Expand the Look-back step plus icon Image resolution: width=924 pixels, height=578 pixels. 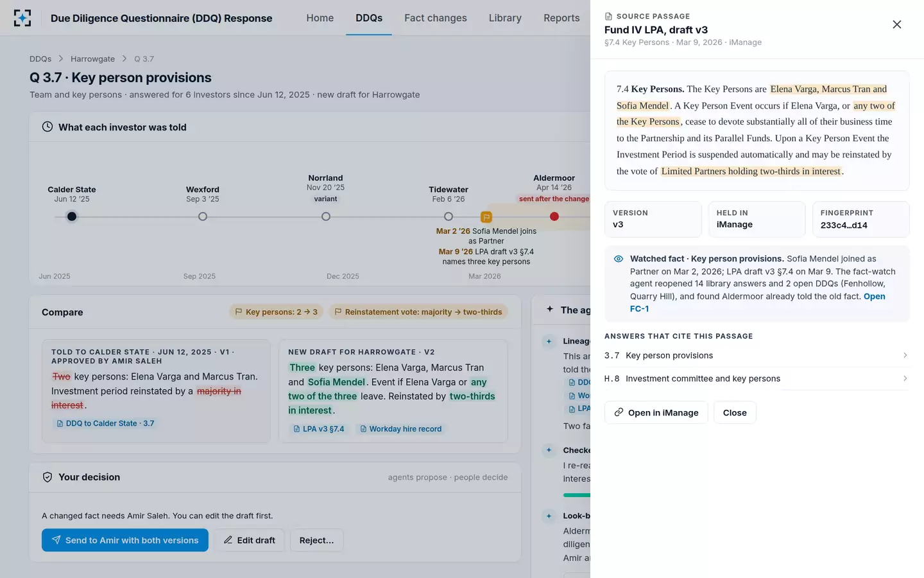[x=549, y=516]
